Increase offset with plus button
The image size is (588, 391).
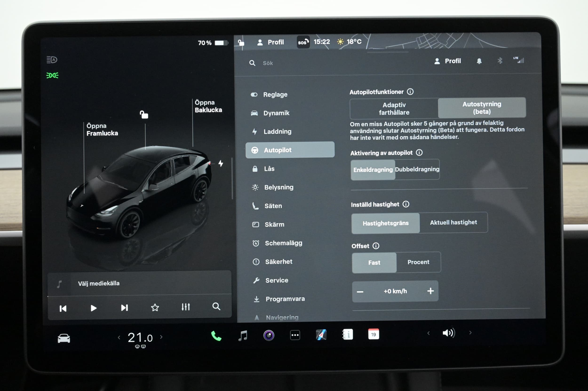coord(430,291)
